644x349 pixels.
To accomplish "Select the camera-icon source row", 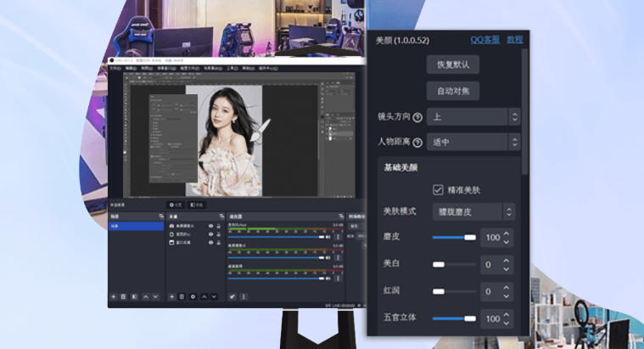I will coord(195,226).
